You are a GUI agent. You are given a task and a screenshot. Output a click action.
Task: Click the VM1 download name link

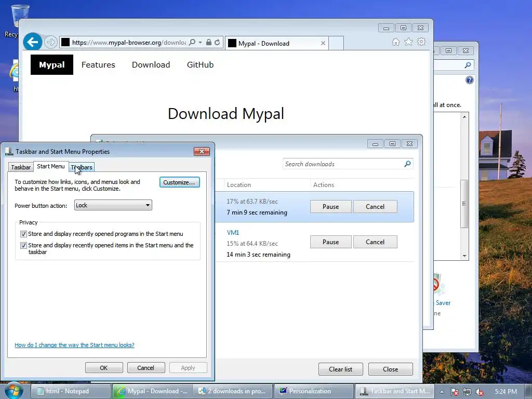click(233, 232)
